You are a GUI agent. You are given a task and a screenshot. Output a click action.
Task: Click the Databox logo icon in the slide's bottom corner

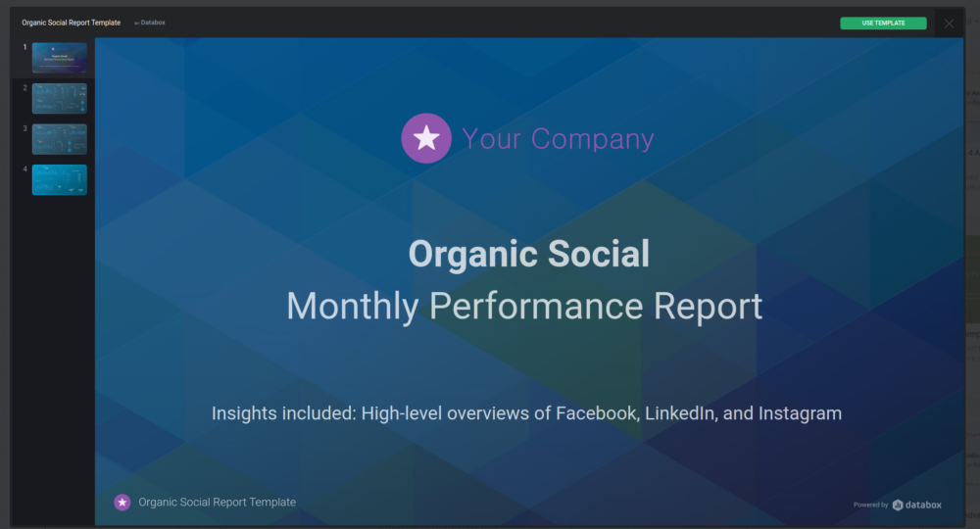click(898, 505)
